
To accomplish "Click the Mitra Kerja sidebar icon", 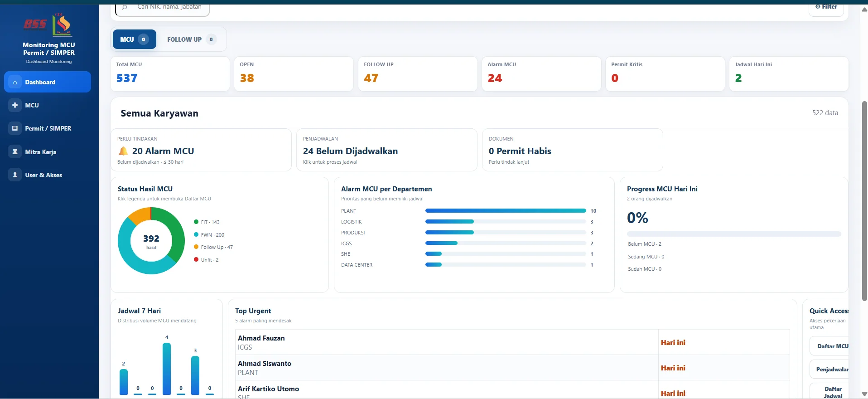I will pyautogui.click(x=15, y=152).
